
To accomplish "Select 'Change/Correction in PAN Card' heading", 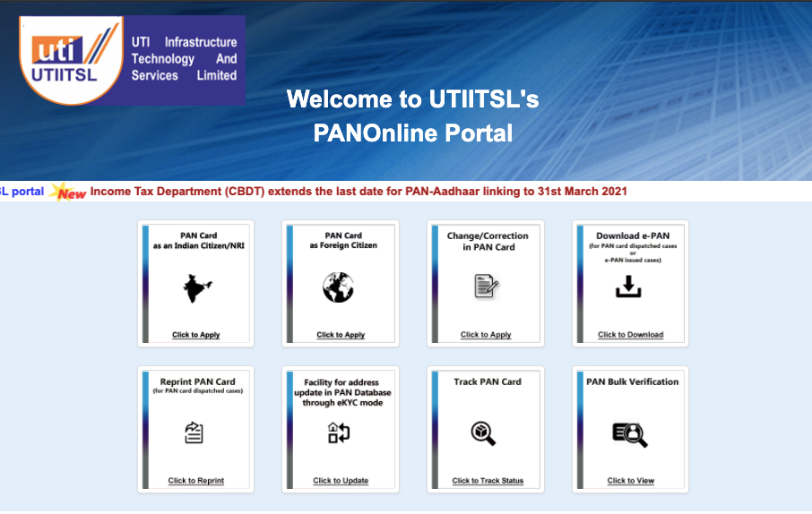I will 488,241.
